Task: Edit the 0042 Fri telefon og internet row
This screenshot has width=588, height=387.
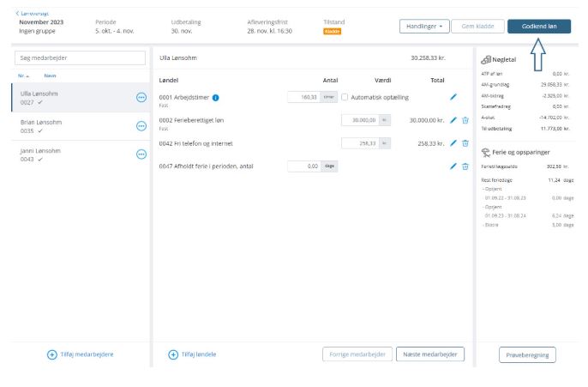Action: pos(453,143)
